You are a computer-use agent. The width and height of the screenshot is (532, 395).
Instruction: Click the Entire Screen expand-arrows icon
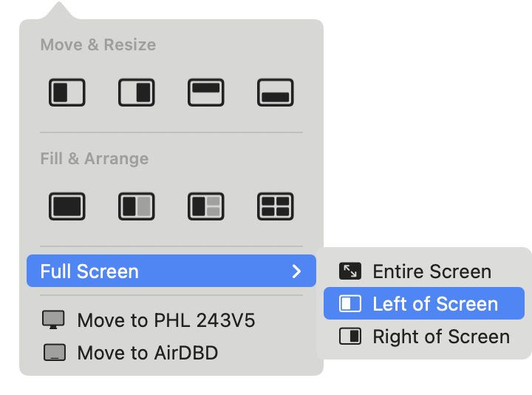pyautogui.click(x=349, y=271)
